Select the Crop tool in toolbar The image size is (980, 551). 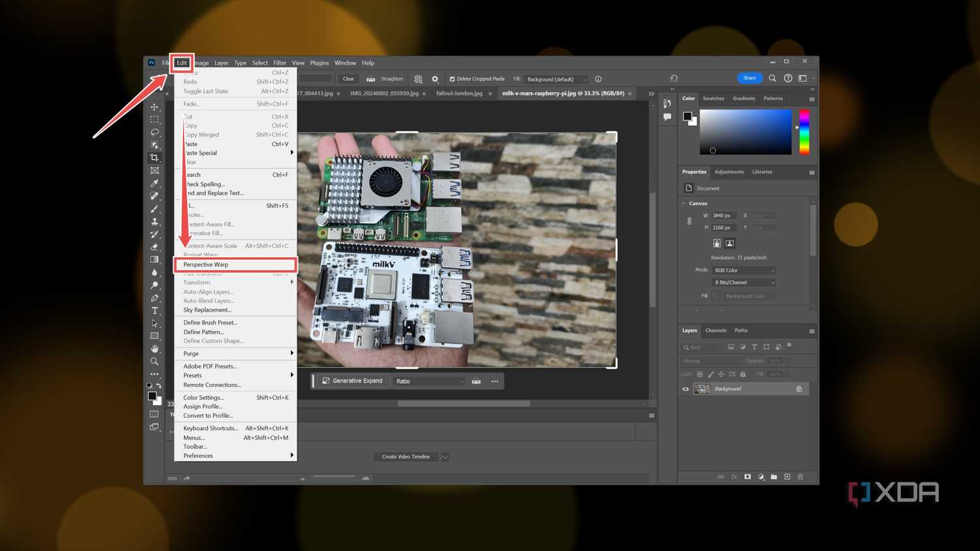point(154,158)
